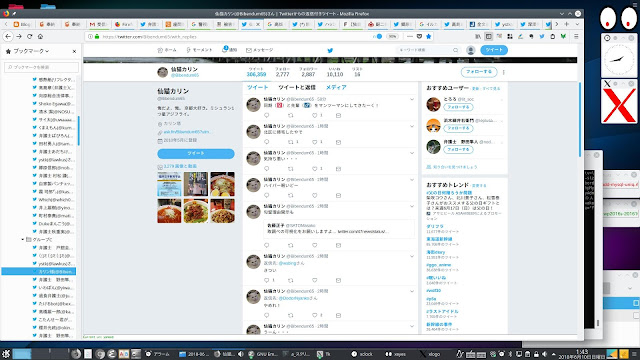Switch to the Gmail browser tab

click(x=98, y=24)
